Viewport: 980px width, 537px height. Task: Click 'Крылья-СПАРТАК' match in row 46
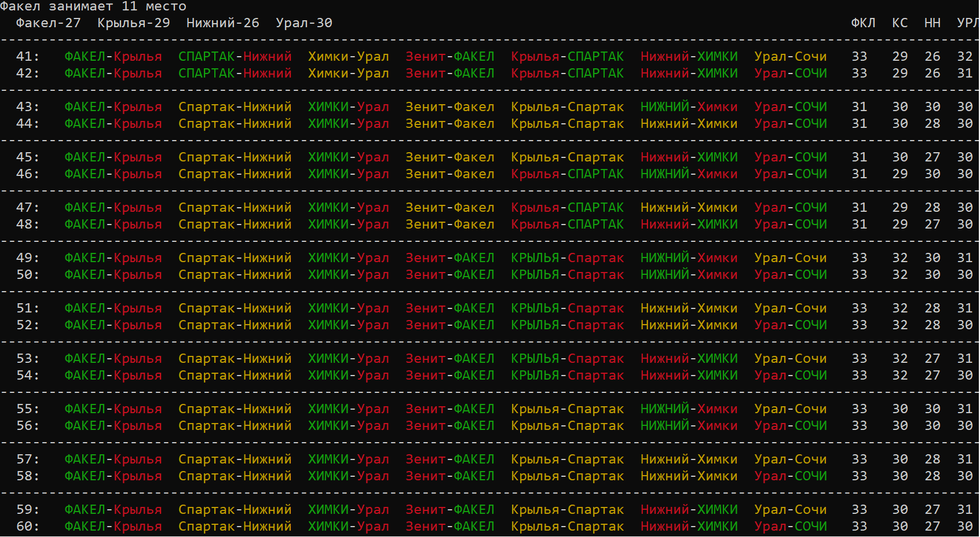click(568, 174)
